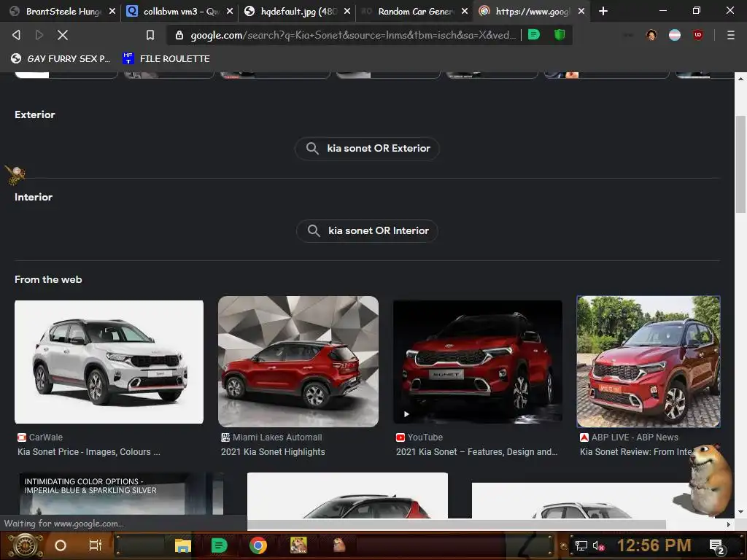Toggle the muted volume tray icon
The image size is (747, 560).
click(598, 546)
